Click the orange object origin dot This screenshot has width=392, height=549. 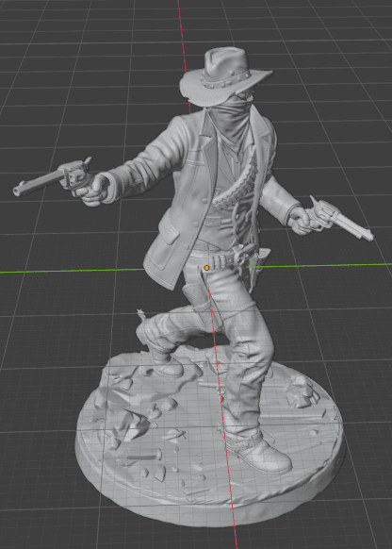(206, 268)
